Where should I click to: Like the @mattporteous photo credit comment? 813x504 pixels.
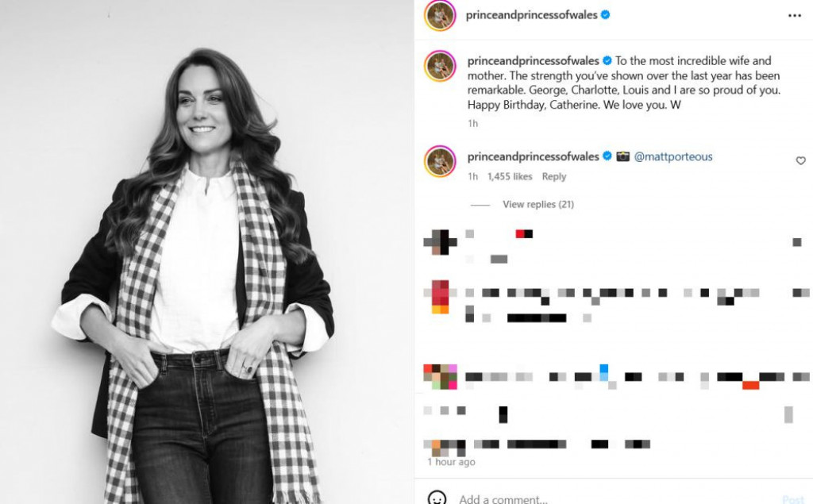click(800, 161)
